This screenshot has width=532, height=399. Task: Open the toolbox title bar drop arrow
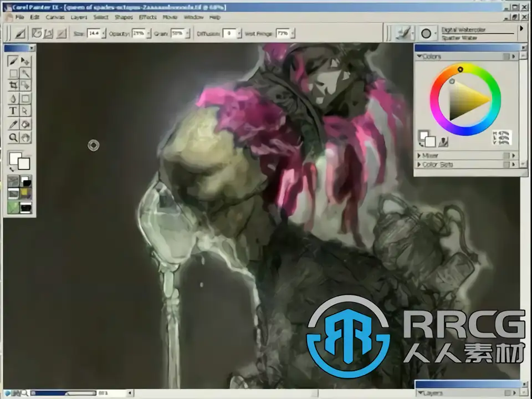32,48
